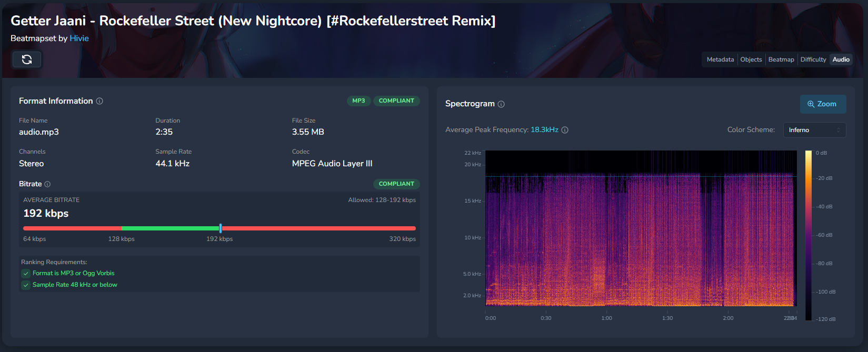Click the duration value 2:35
The image size is (868, 352).
[164, 132]
